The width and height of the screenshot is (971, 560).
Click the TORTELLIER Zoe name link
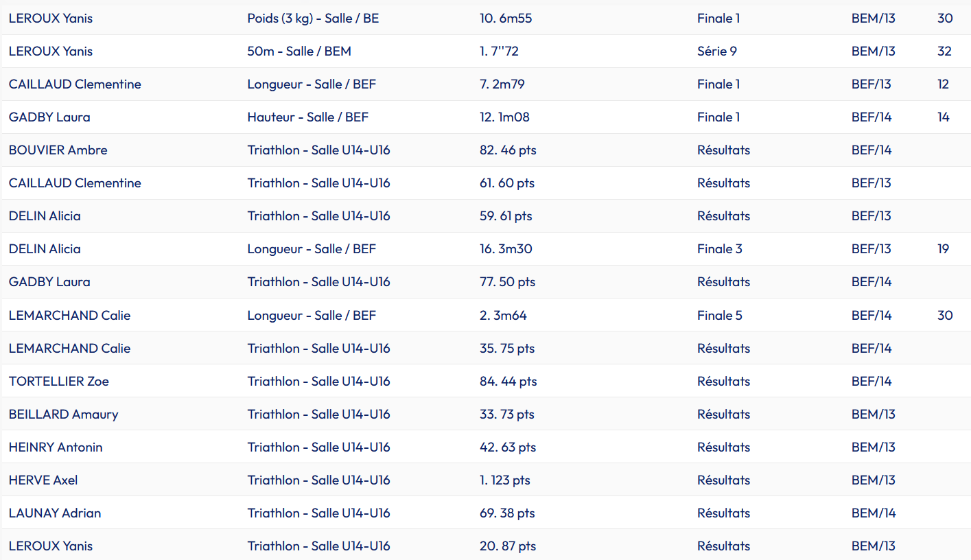click(x=59, y=382)
